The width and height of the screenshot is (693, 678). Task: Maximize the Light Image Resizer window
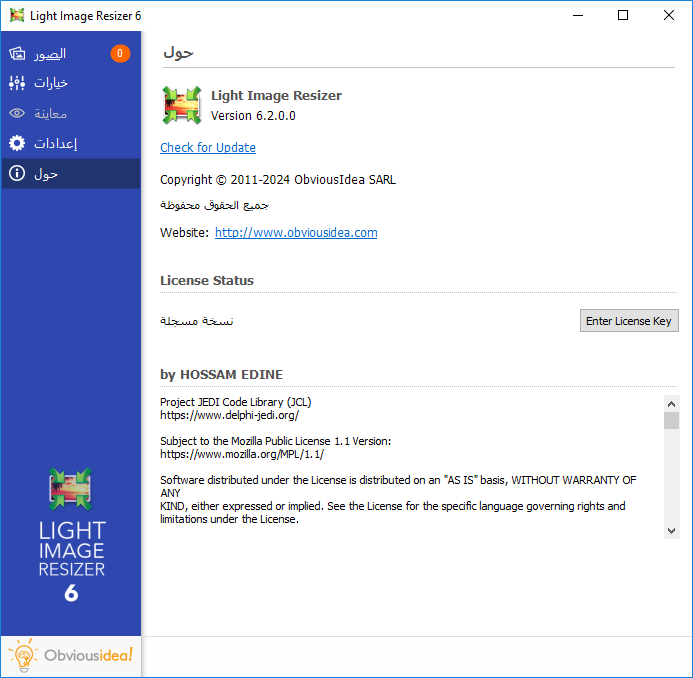point(623,15)
